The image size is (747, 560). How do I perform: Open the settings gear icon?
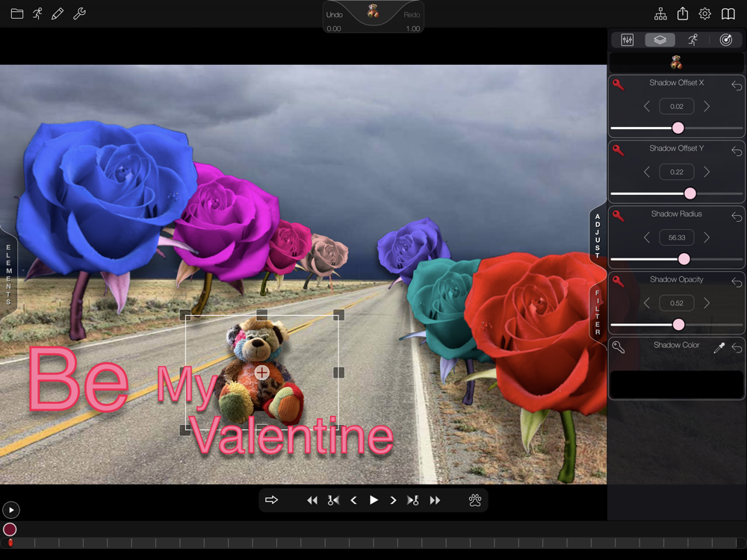(x=705, y=14)
